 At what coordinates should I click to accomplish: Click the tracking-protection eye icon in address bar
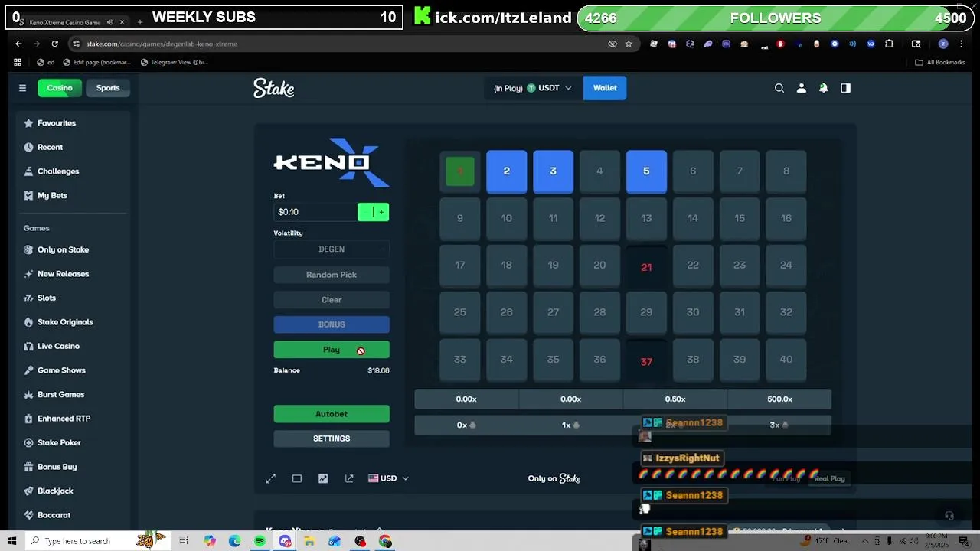point(612,44)
